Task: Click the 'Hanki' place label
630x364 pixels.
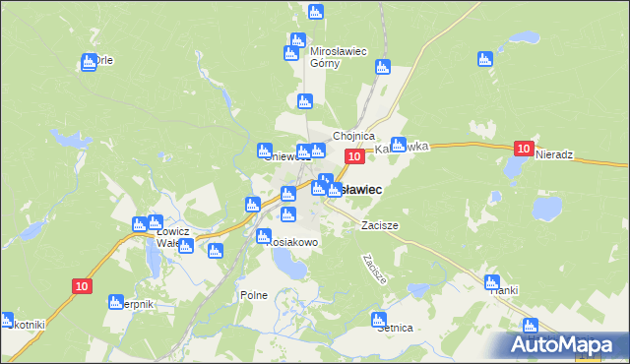Action: [x=505, y=290]
